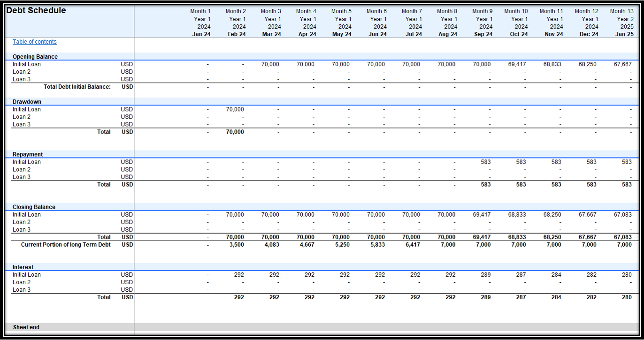Select Loan 3 label under Interest
Screen dimensions: 644x340
pos(22,289)
